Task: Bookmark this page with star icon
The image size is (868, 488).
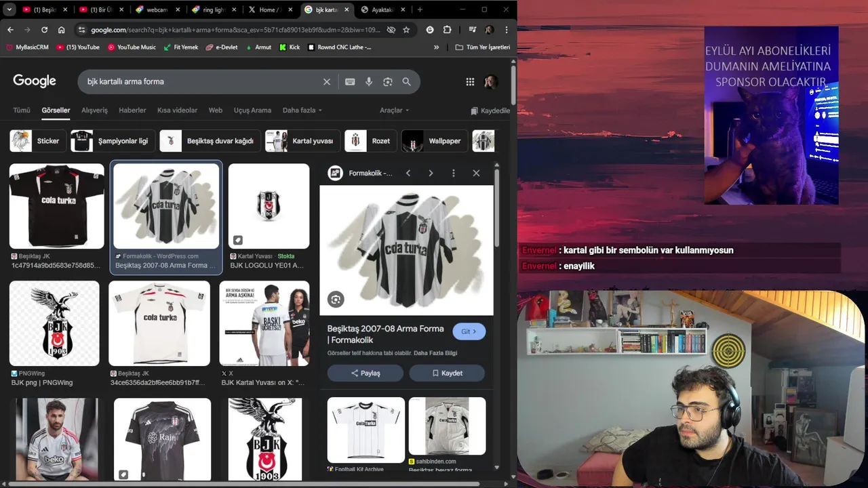Action: coord(406,30)
